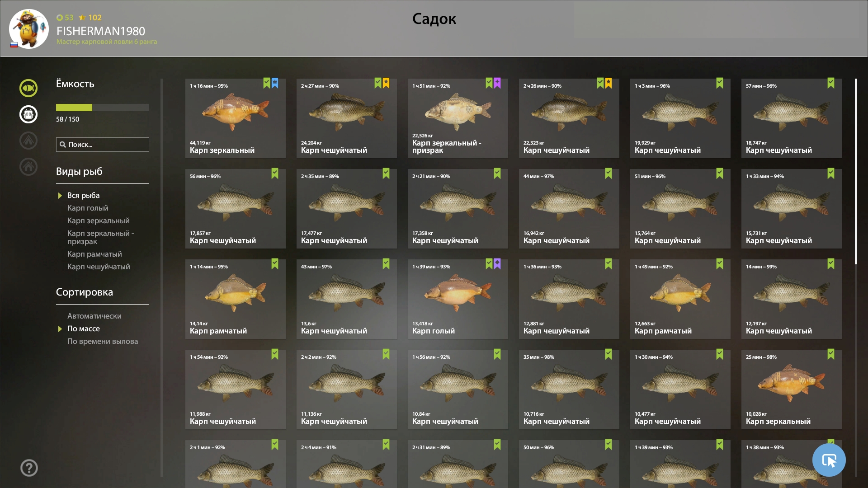Screen dimensions: 868x488
Task: Sort by По времени вылова
Action: click(103, 341)
